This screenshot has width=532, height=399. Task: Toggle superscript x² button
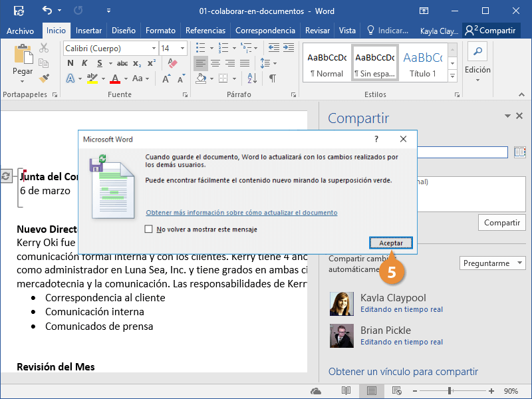[x=152, y=63]
